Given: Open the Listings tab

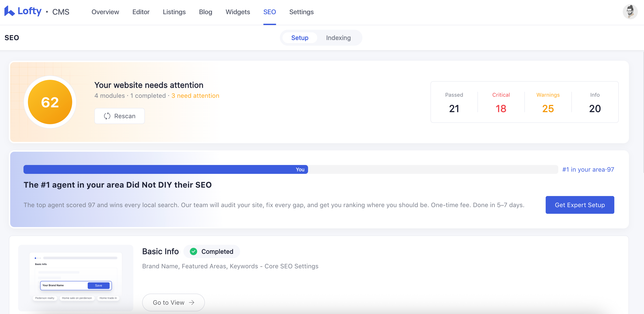Looking at the screenshot, I should 174,12.
